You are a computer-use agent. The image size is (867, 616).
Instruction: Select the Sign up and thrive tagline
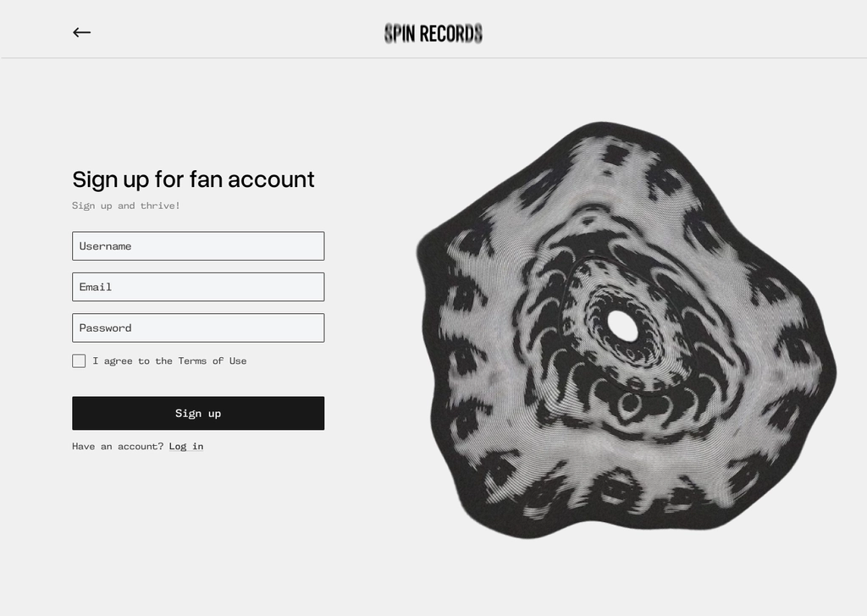click(125, 205)
